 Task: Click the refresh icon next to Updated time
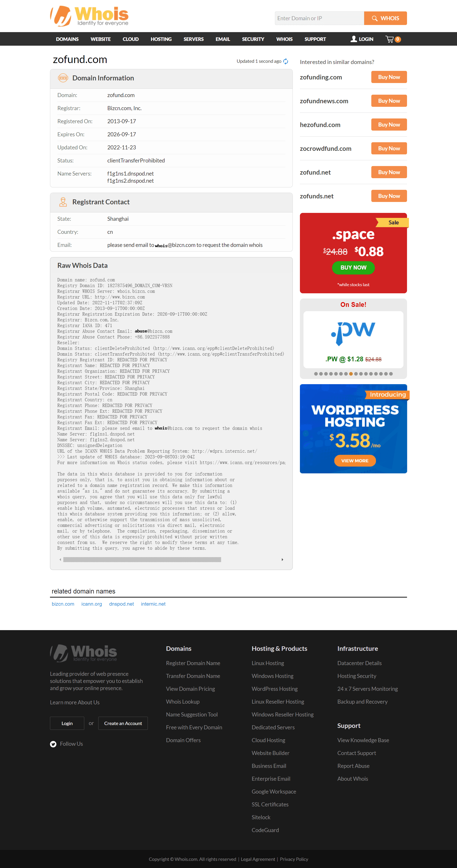tap(286, 61)
